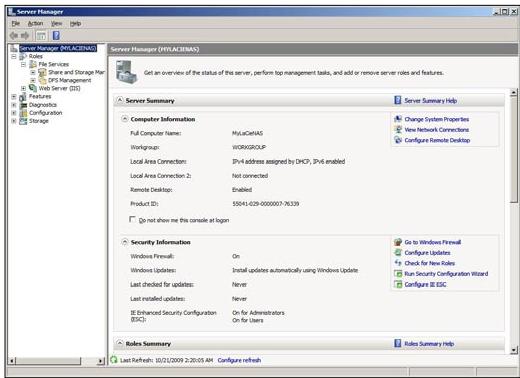
Task: Click the Full Computer Name value MyLaCieNAS
Action: tap(247, 133)
